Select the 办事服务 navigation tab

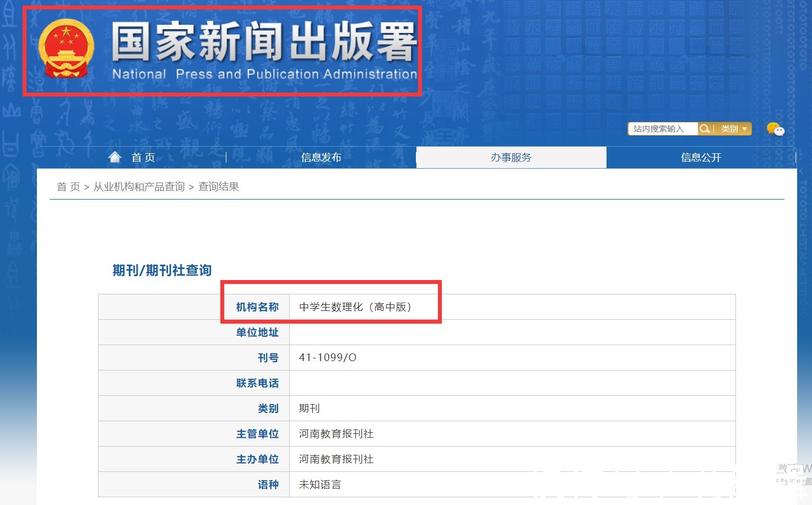pos(511,158)
